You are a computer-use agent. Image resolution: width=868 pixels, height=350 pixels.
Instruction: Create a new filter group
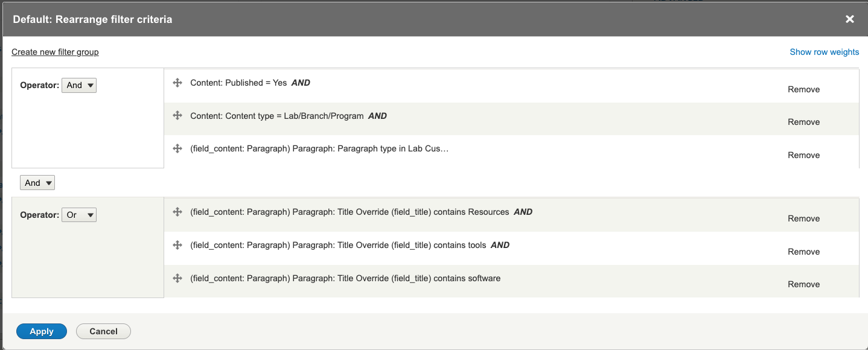(55, 52)
